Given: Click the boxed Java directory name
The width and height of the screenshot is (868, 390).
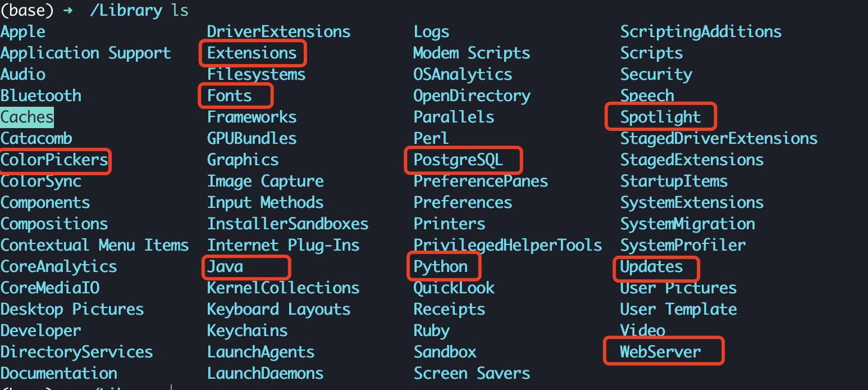Looking at the screenshot, I should (225, 267).
